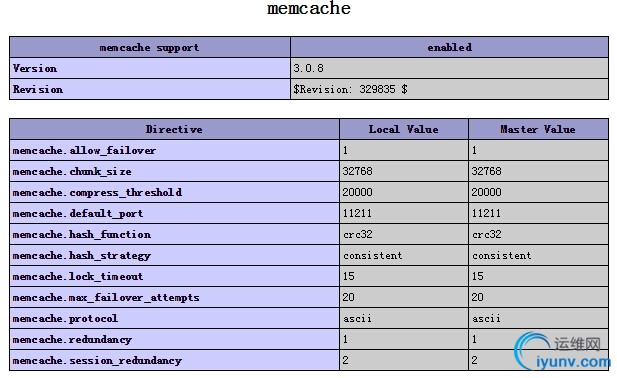Click the Master Value column header
Screen dimensions: 617x378
pyautogui.click(x=538, y=129)
